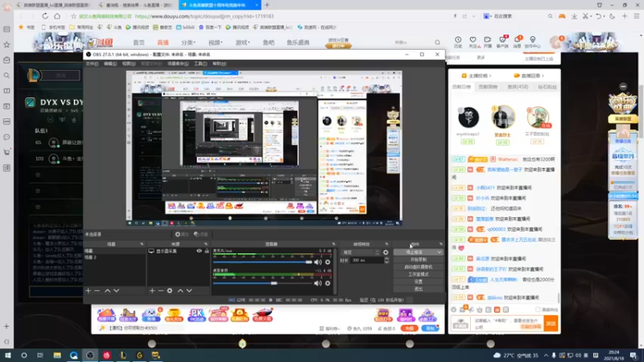644x362 pixels.
Task: Open Scene Collection menu in OBS
Action: pos(178,64)
